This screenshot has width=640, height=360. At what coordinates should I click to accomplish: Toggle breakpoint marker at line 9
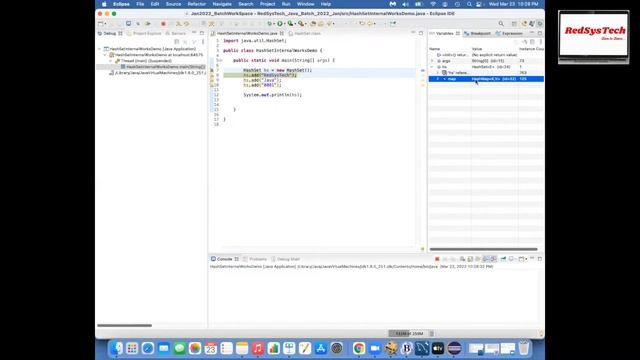coord(212,80)
